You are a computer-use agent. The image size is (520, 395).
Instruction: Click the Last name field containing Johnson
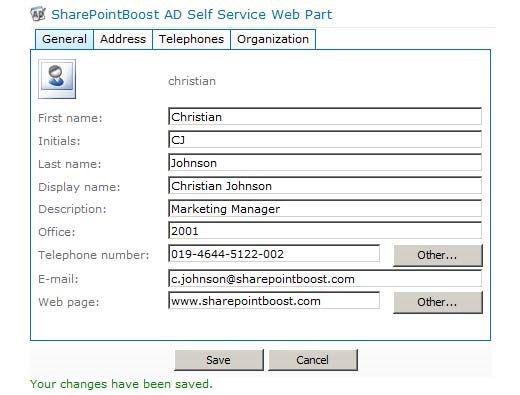[x=325, y=162]
